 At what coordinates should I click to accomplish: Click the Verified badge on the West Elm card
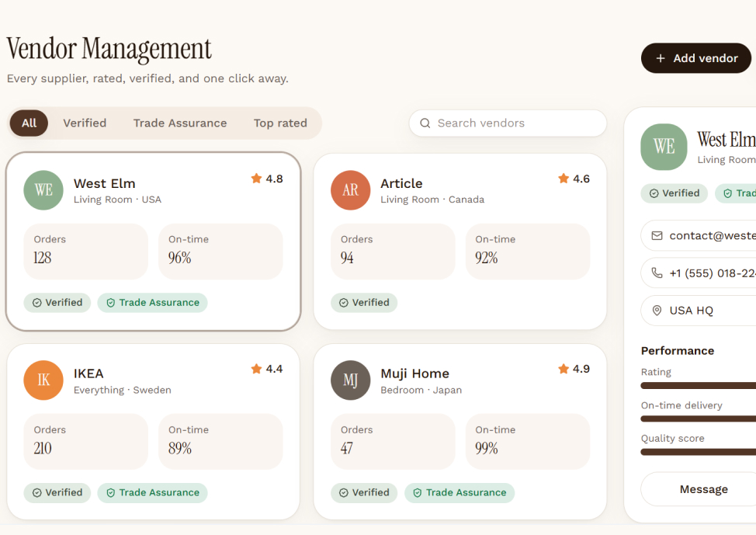pyautogui.click(x=57, y=303)
